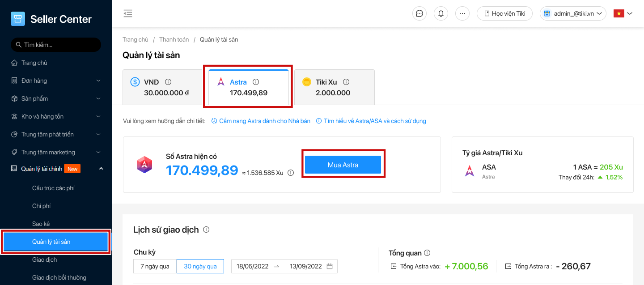Open Cẩm nang Astra dành cho Nhà bán link
The image size is (644, 285).
point(261,121)
